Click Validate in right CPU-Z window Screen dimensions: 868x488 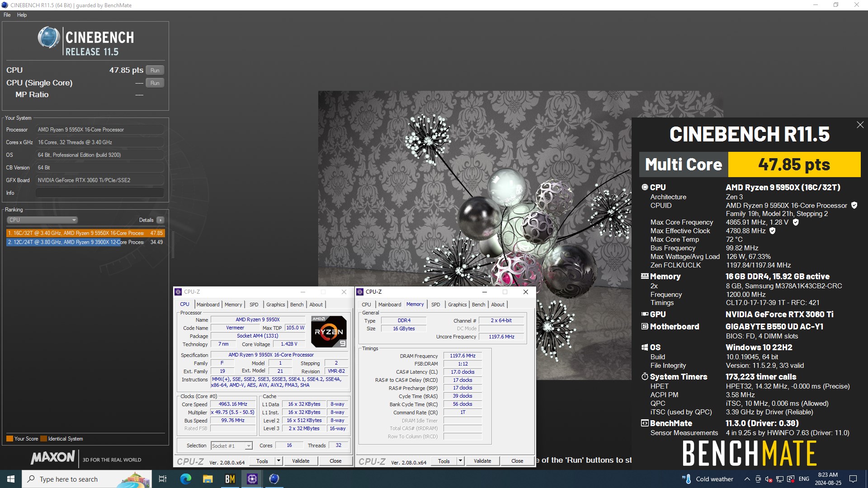(482, 461)
